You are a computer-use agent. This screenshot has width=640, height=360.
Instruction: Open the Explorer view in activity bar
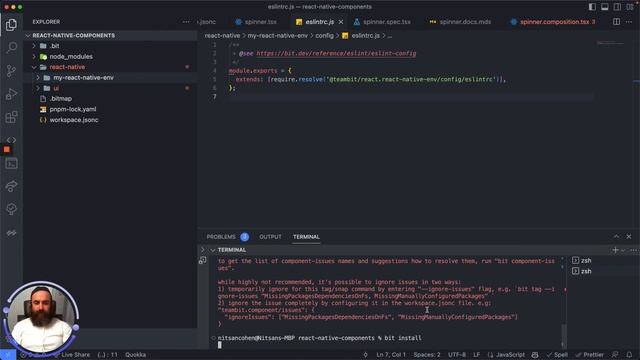pyautogui.click(x=11, y=25)
